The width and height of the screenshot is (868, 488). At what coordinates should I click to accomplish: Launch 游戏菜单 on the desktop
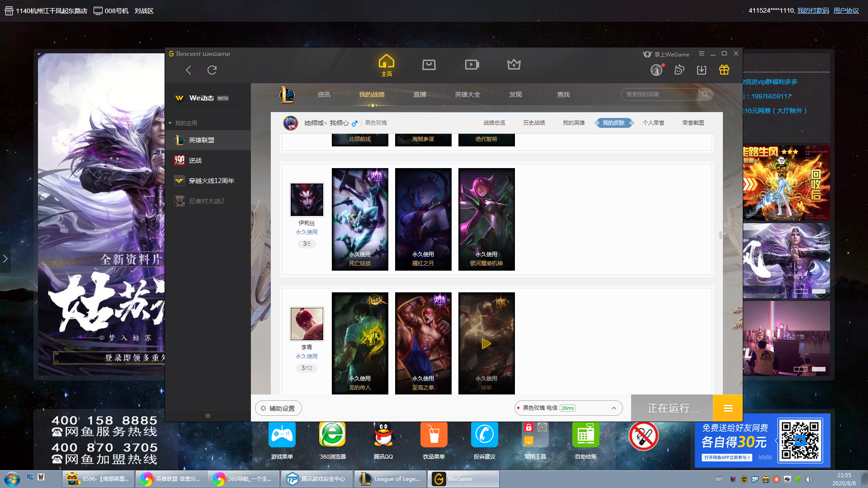(x=282, y=441)
